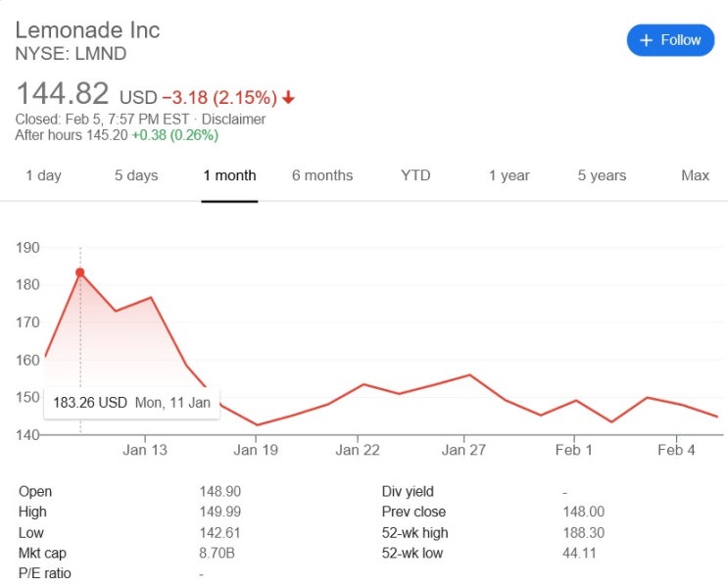
Task: Show the YTD chart range
Action: pos(415,175)
